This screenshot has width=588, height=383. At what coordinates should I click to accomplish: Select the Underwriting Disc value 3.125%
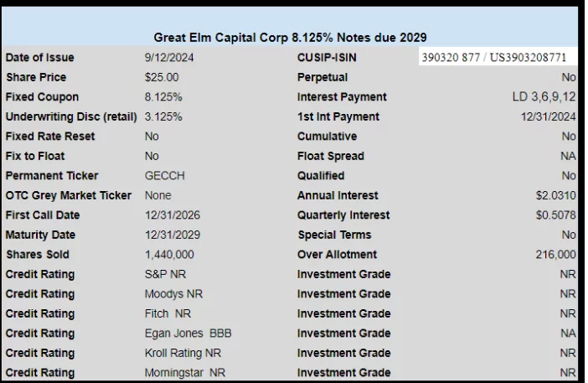[163, 116]
